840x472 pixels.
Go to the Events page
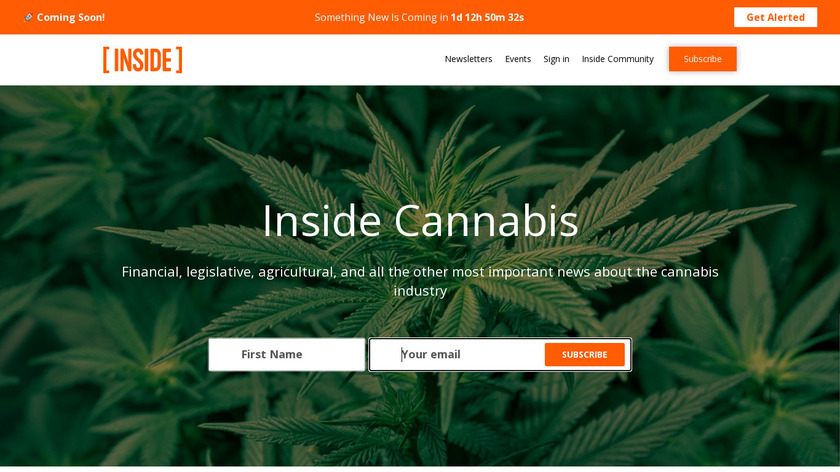pos(518,59)
